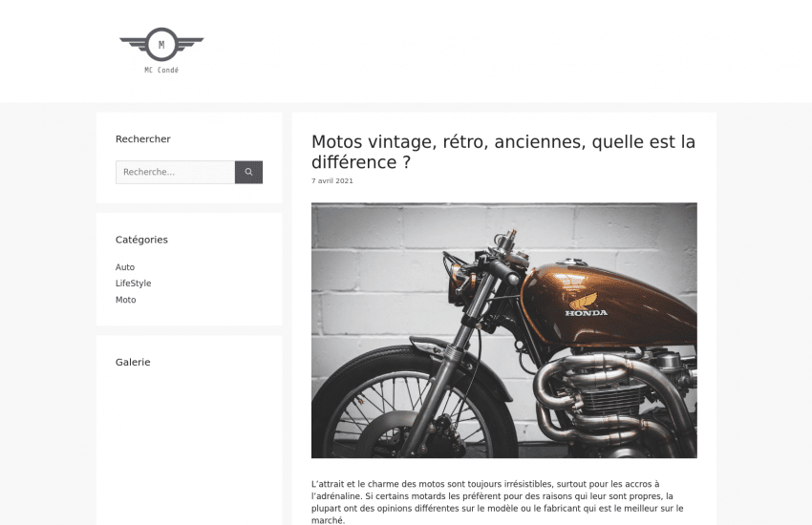This screenshot has width=812, height=525.
Task: Click the Galerie widget heading
Action: point(133,362)
